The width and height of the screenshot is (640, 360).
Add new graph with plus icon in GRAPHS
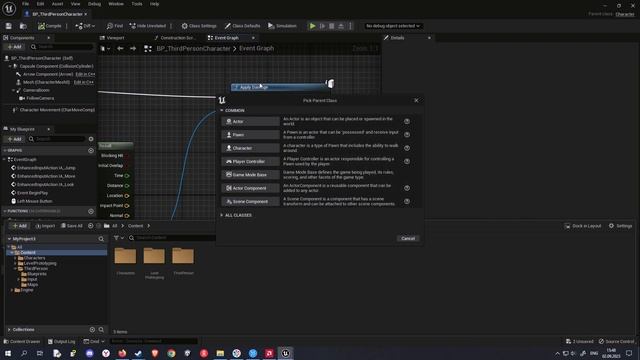(x=91, y=151)
